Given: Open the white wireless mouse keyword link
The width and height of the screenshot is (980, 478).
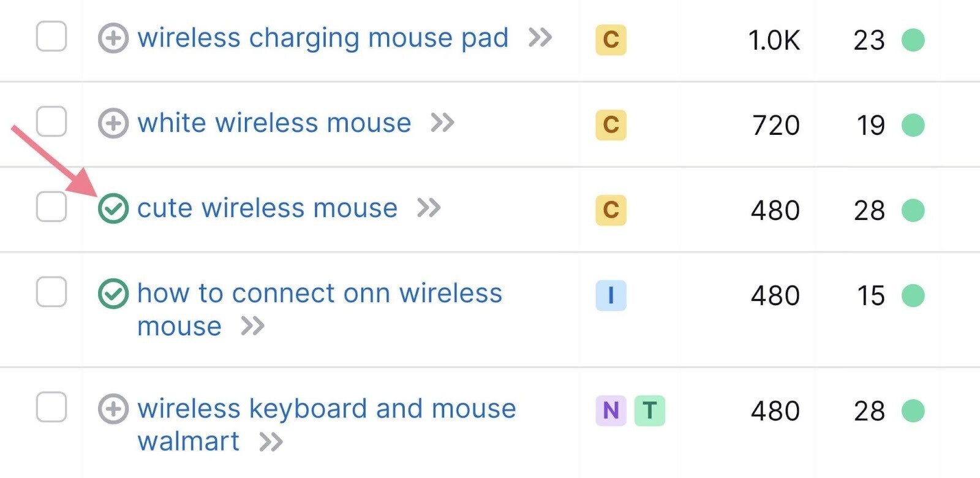Looking at the screenshot, I should click(273, 123).
